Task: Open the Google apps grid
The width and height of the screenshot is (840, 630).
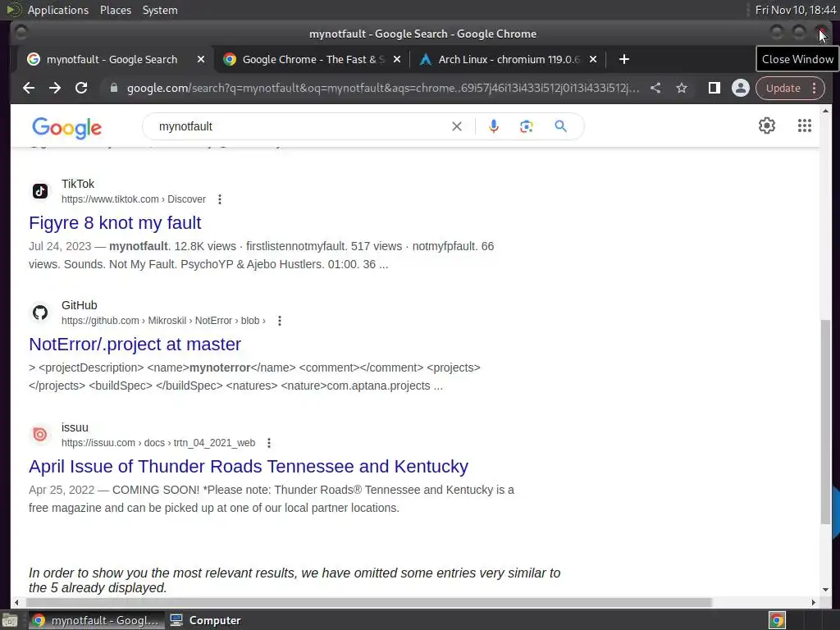Action: click(x=804, y=126)
